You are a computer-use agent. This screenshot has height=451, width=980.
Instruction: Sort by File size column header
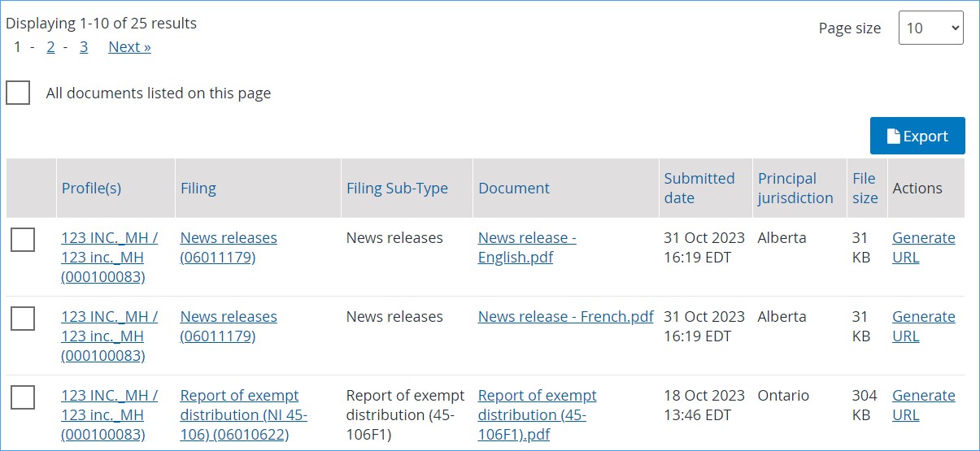click(x=865, y=188)
